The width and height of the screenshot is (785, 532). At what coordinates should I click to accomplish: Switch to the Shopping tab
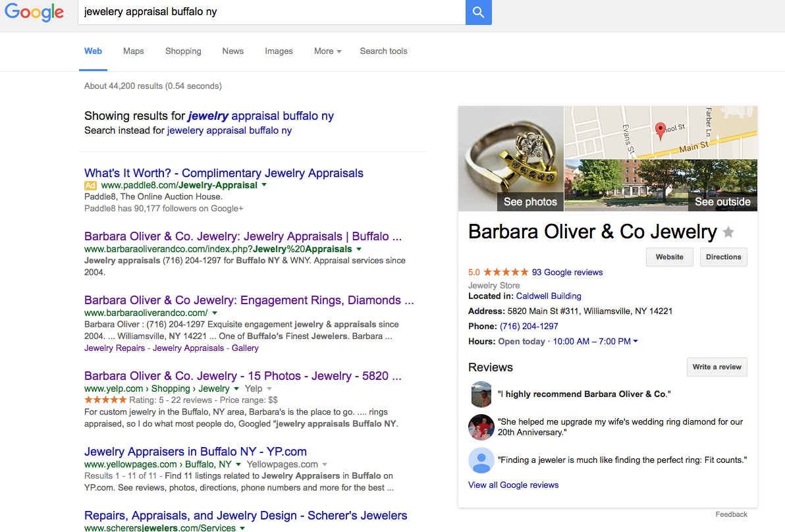pos(183,51)
